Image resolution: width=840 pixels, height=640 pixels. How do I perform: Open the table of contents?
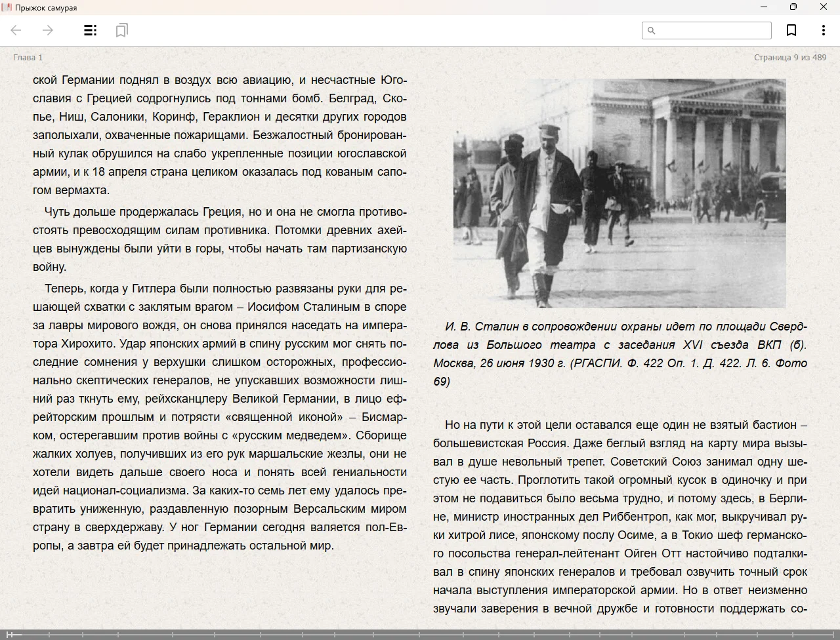pyautogui.click(x=91, y=30)
